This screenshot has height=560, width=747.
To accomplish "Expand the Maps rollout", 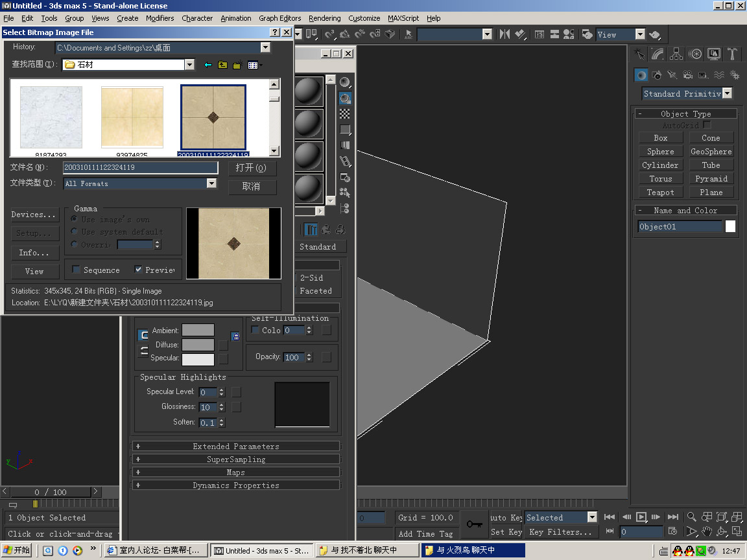I will (x=236, y=472).
